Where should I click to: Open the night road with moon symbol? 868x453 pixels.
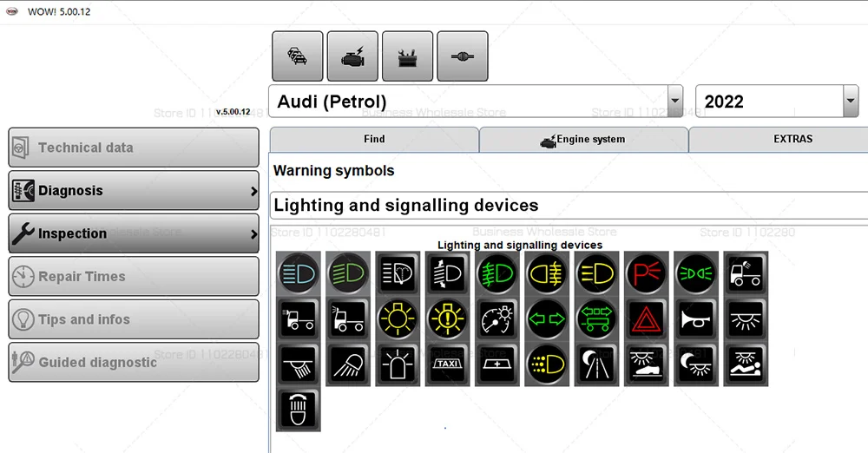tap(597, 364)
